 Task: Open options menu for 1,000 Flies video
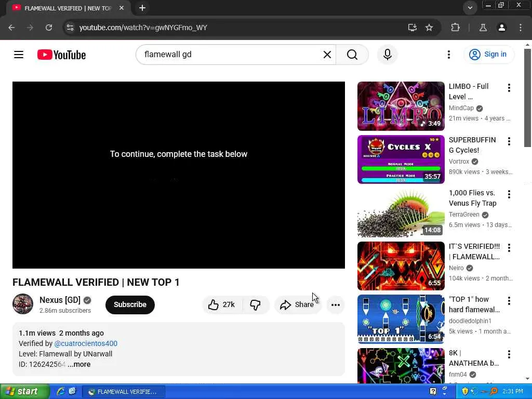click(509, 194)
